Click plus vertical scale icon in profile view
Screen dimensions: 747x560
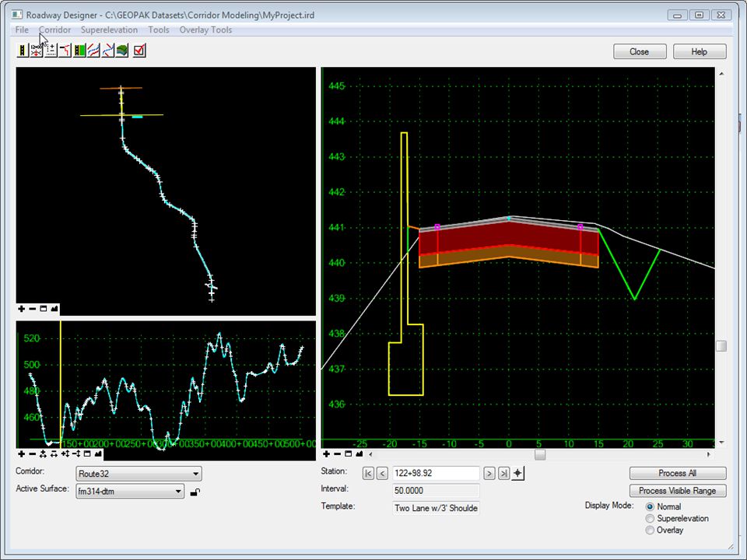click(65, 453)
